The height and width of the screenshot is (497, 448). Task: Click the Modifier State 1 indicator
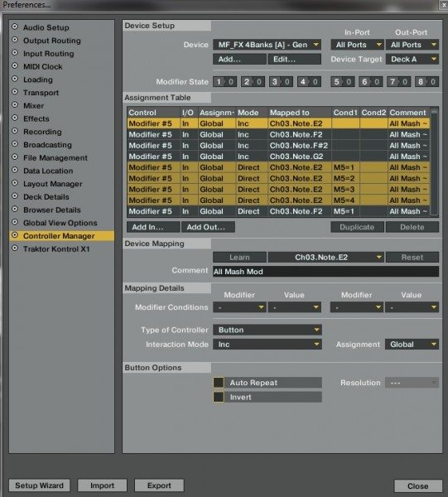pos(224,82)
